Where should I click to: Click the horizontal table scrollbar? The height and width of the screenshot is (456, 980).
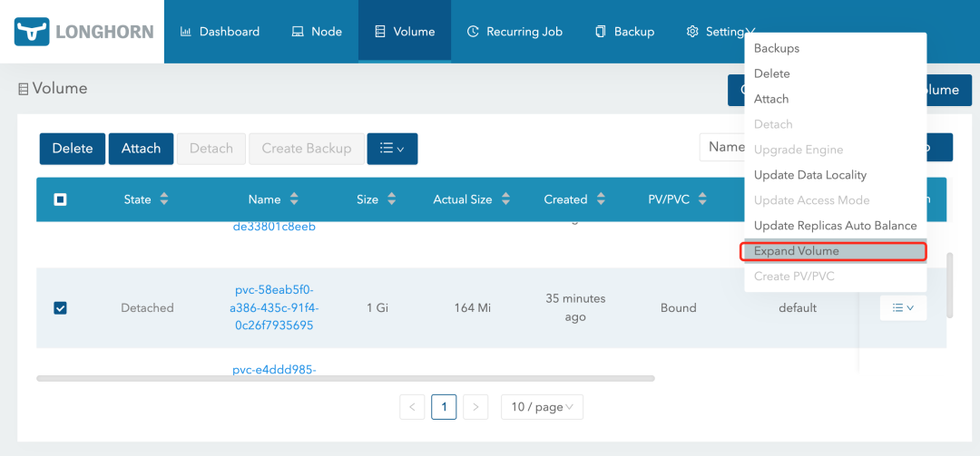pyautogui.click(x=345, y=378)
